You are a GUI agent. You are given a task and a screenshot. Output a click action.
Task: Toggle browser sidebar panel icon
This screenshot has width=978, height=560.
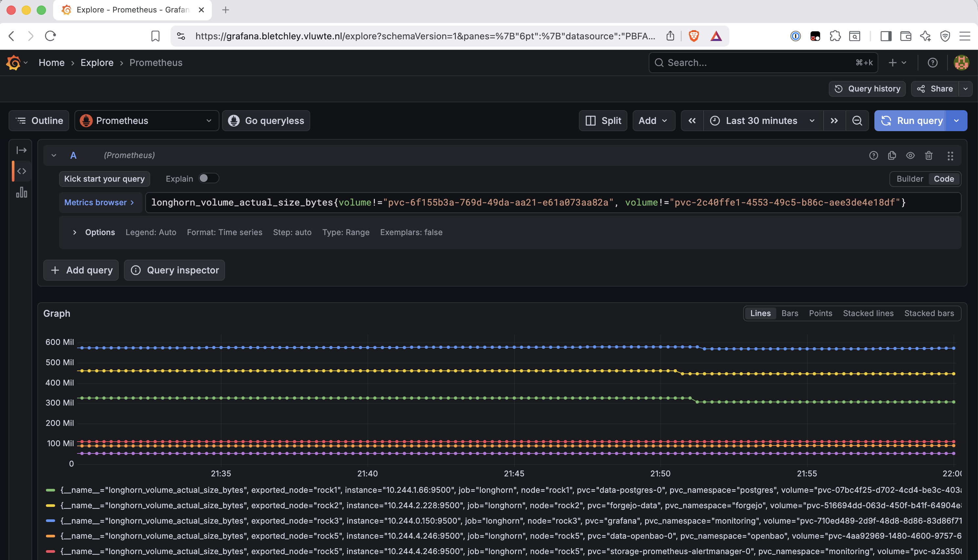coord(886,36)
